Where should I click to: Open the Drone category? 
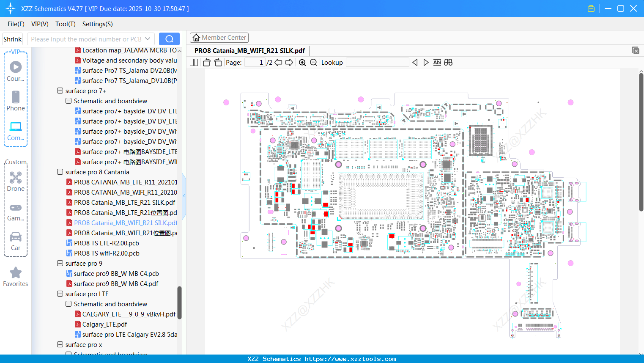(x=16, y=181)
